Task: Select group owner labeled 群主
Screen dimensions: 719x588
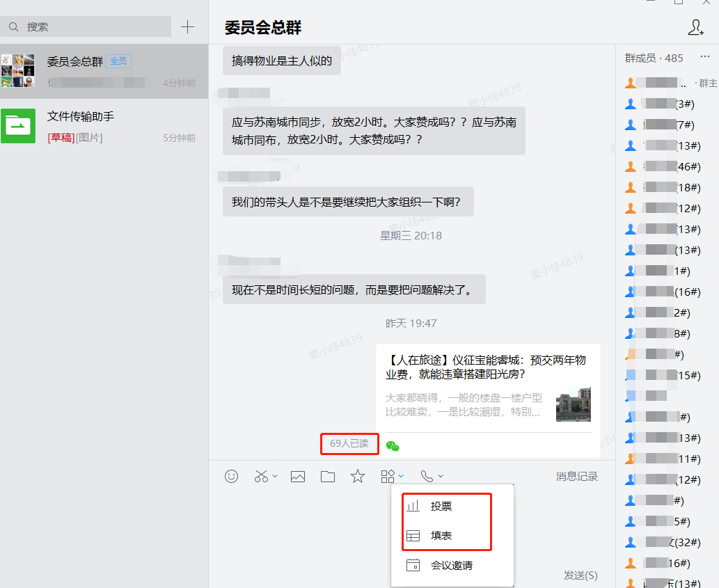Action: click(x=671, y=83)
